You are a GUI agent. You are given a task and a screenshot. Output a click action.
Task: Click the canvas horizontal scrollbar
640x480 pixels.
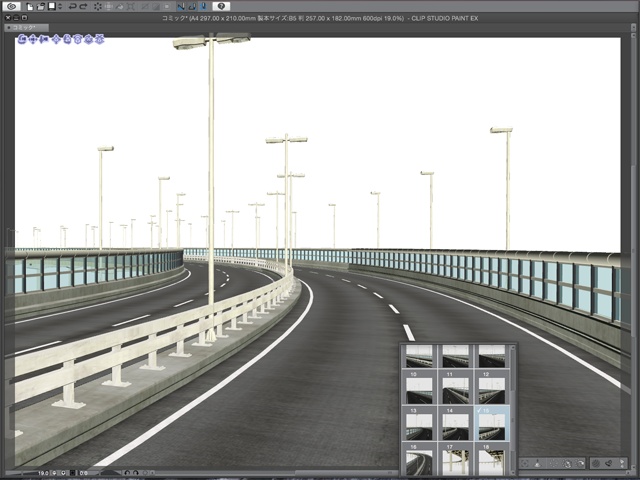(392, 473)
